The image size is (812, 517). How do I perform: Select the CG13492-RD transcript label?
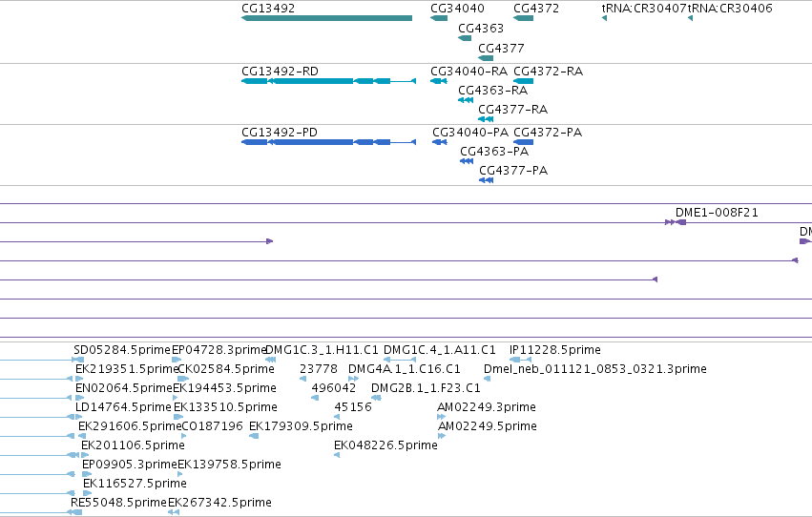tap(280, 72)
